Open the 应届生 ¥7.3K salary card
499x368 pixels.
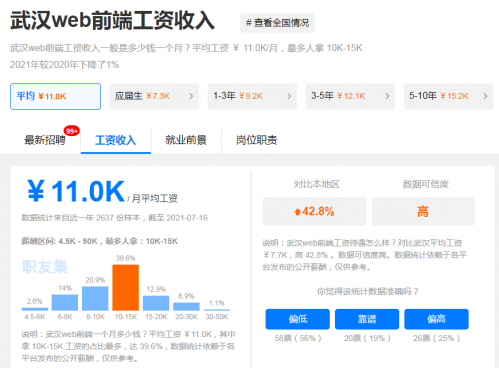[154, 96]
